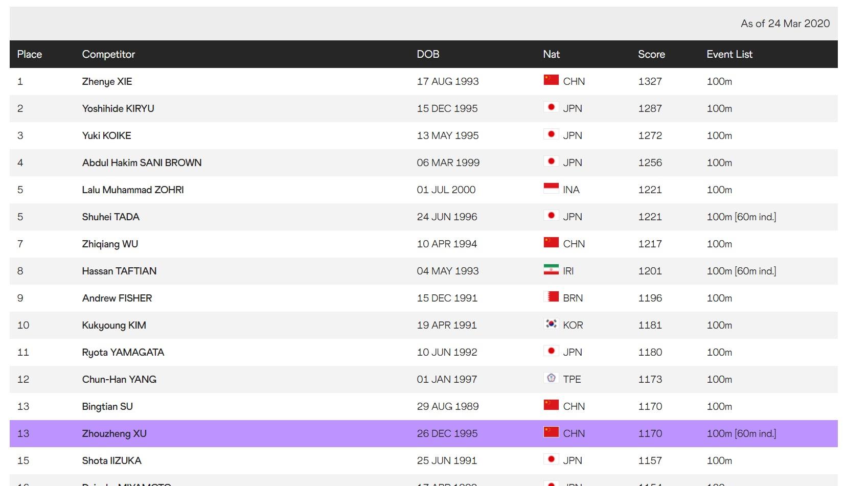Screen dimensions: 868x486
Task: Click Iran flag icon in Hassan TAFTIAN row
Action: 551,270
